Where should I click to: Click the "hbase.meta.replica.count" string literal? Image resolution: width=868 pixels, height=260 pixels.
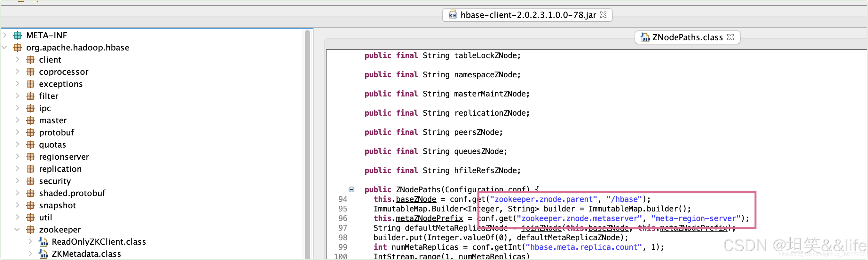click(584, 247)
